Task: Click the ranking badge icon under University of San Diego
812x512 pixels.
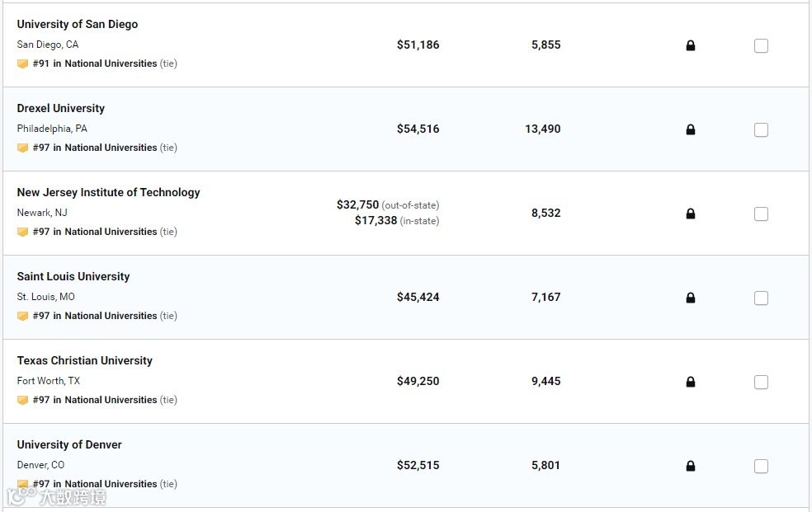Action: (x=23, y=64)
